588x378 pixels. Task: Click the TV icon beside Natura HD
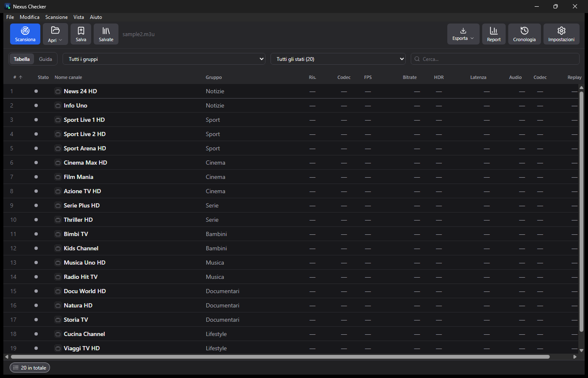point(58,305)
